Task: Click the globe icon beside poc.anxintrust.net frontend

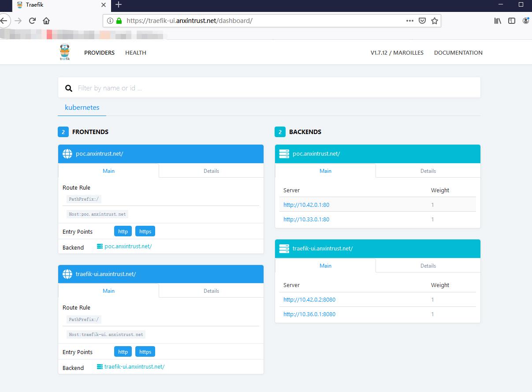Action: tap(67, 153)
